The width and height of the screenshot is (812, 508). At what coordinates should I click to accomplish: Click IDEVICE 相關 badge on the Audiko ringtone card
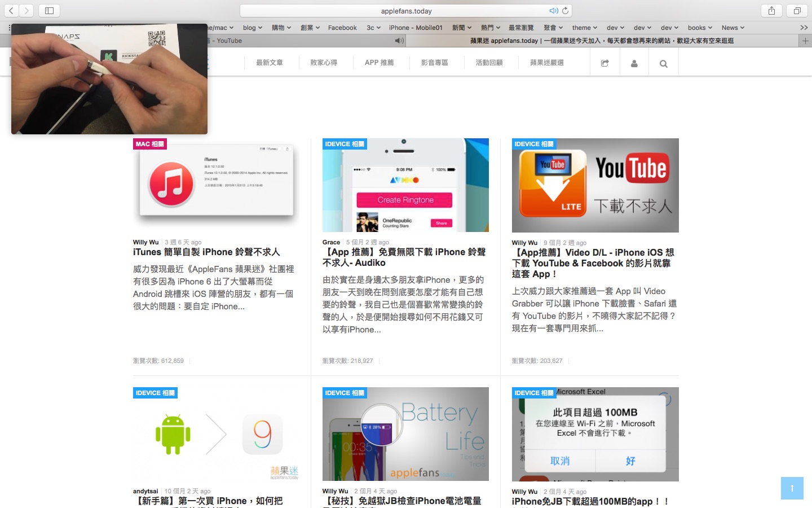(x=345, y=144)
